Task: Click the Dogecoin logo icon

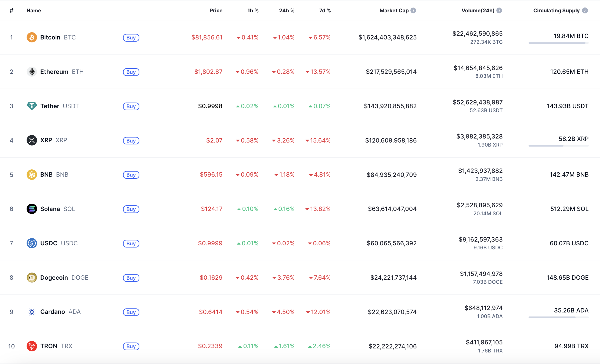Action: tap(32, 278)
